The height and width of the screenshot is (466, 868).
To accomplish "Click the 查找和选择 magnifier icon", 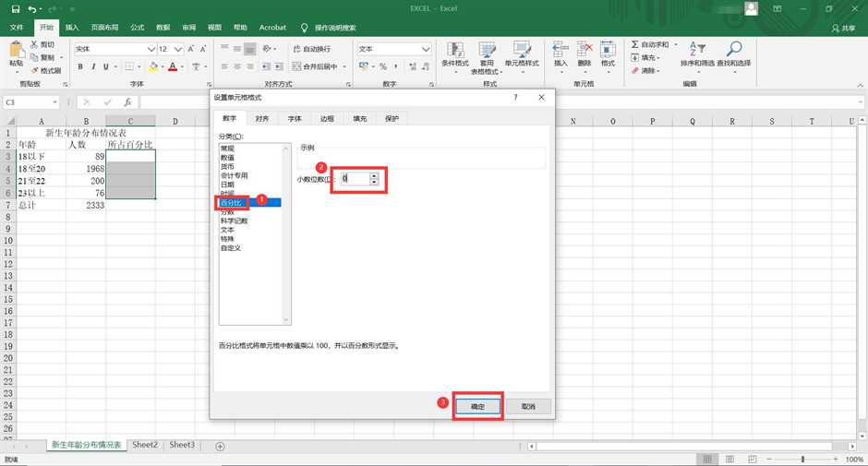I will point(734,50).
